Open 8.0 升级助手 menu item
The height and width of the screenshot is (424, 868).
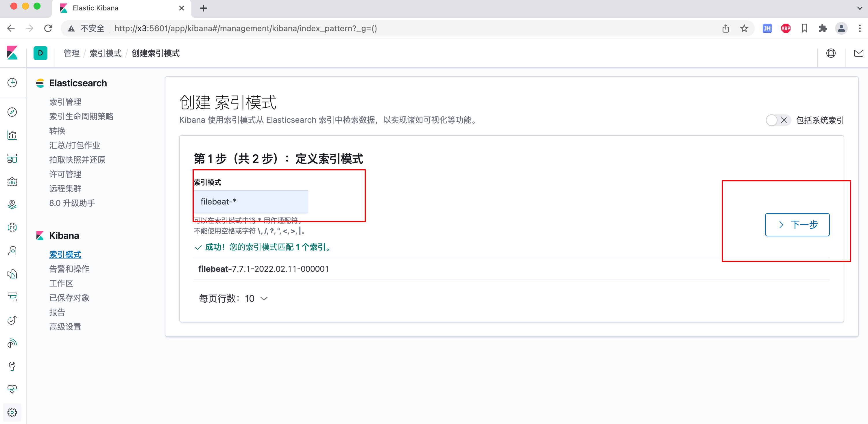coord(72,203)
